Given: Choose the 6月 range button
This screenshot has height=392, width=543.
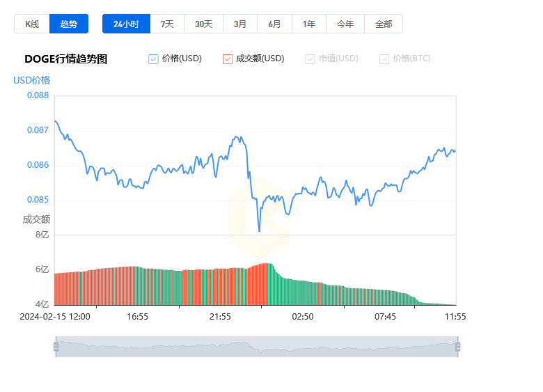Looking at the screenshot, I should point(274,24).
